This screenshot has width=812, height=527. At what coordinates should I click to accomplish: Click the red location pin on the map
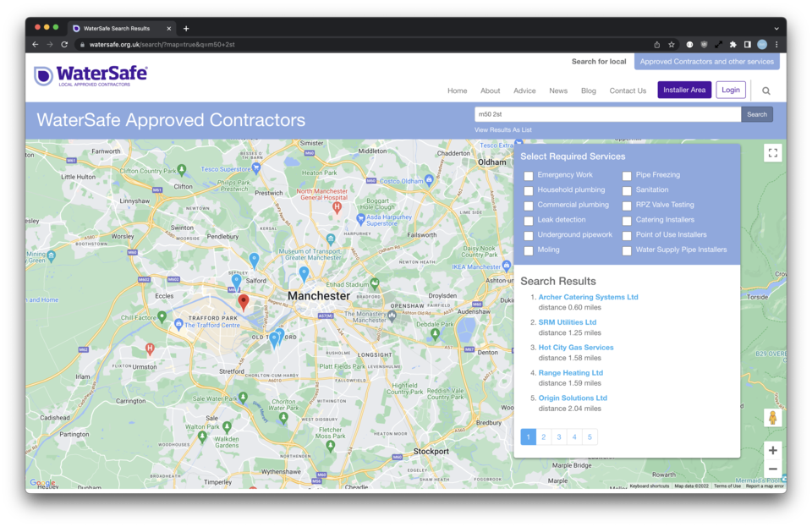point(244,302)
